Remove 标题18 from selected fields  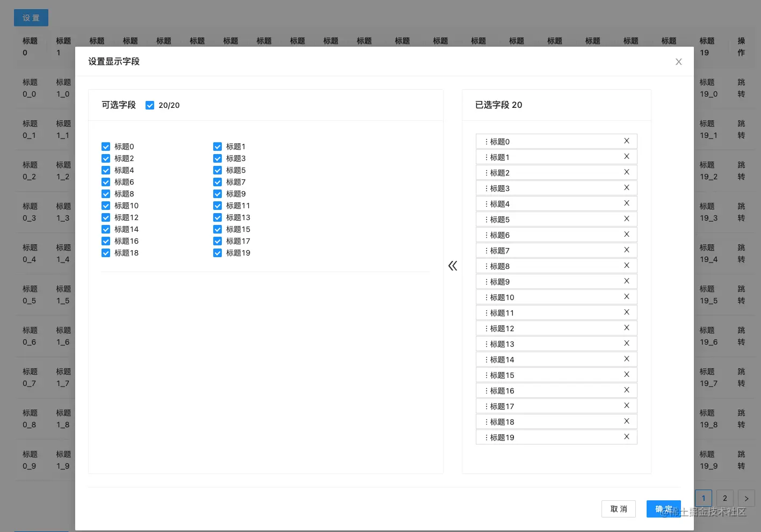pyautogui.click(x=626, y=421)
